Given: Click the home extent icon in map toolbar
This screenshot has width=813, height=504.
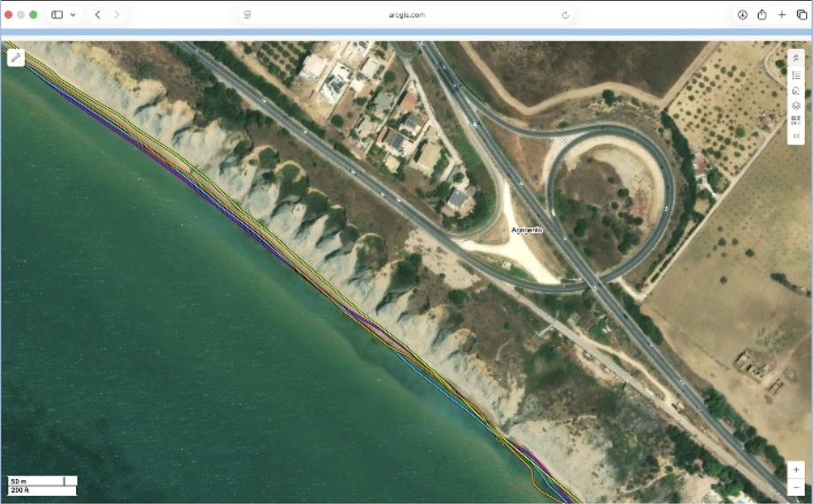Looking at the screenshot, I should [796, 89].
